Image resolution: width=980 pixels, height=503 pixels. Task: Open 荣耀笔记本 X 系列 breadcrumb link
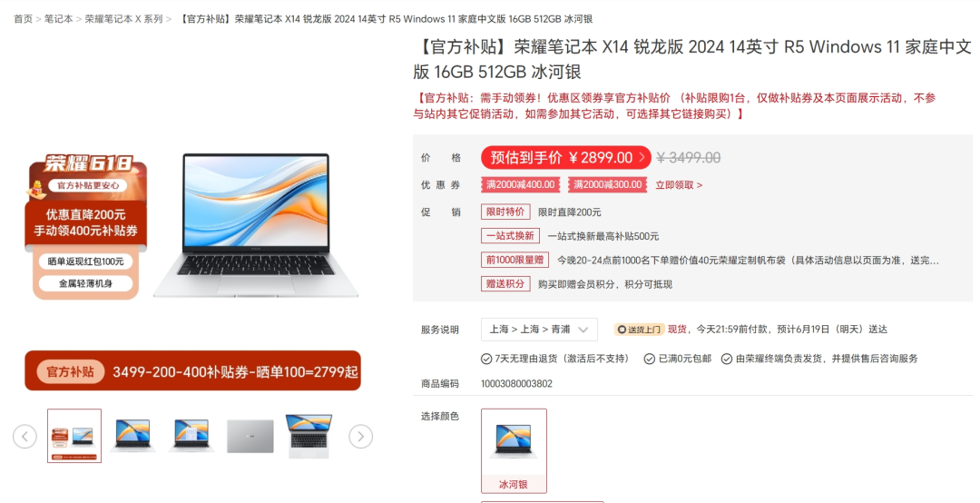click(x=123, y=19)
